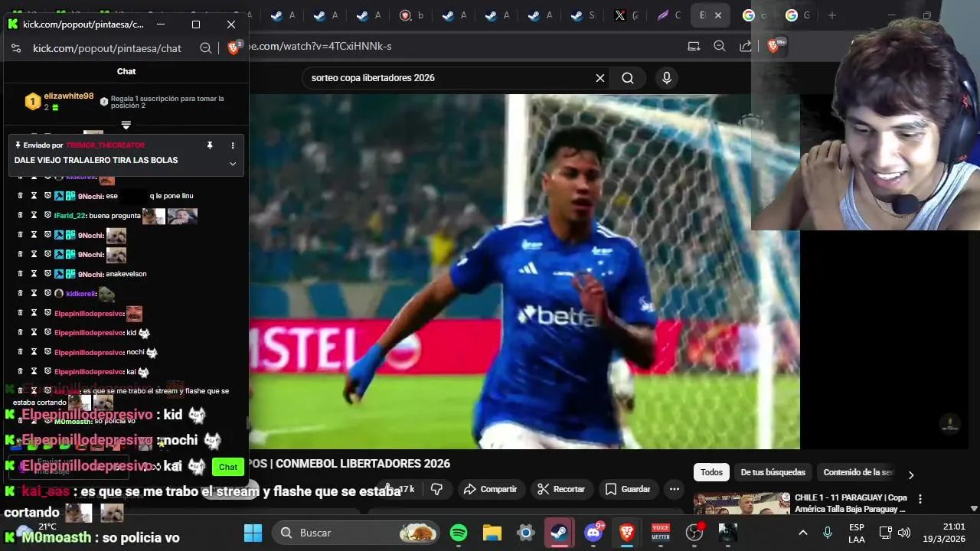Click the Compartir button
The width and height of the screenshot is (980, 551).
490,489
